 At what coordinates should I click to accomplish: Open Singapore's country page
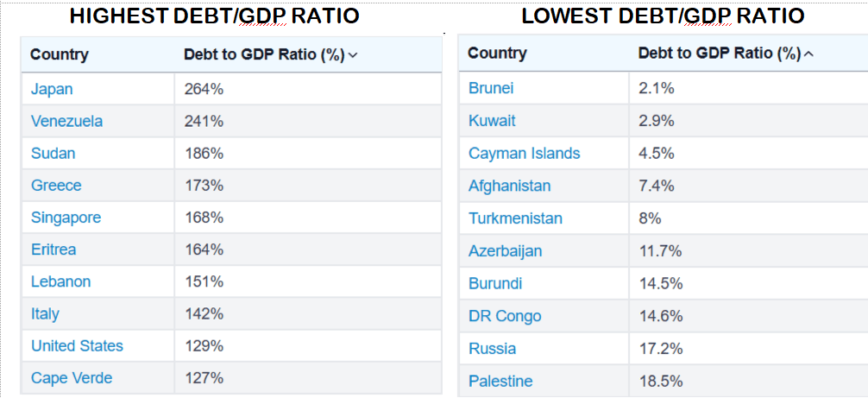tap(66, 218)
